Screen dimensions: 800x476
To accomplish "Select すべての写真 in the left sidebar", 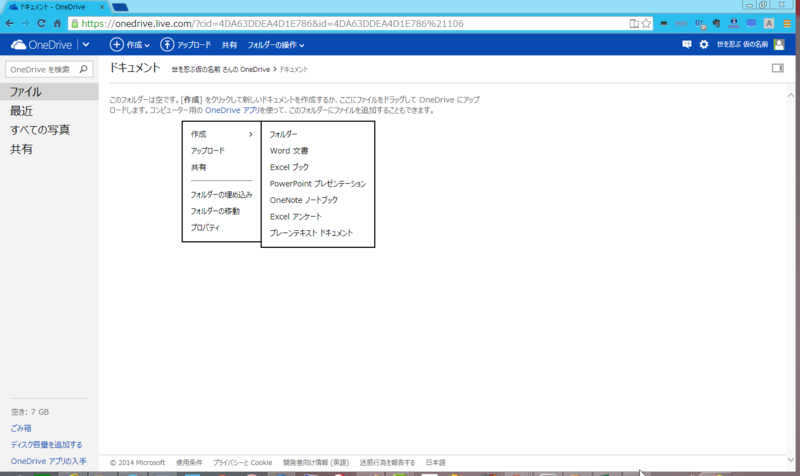I will tap(40, 130).
